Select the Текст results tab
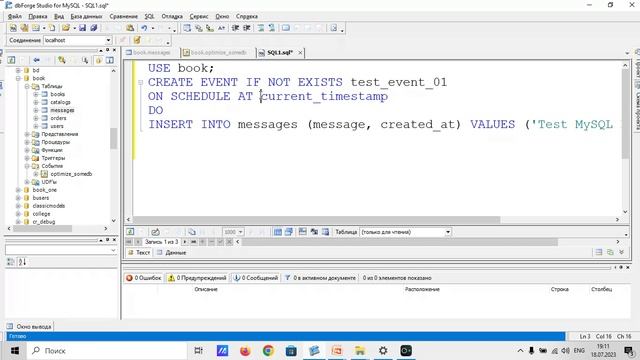Screen dimensions: 640x360 click(139, 253)
